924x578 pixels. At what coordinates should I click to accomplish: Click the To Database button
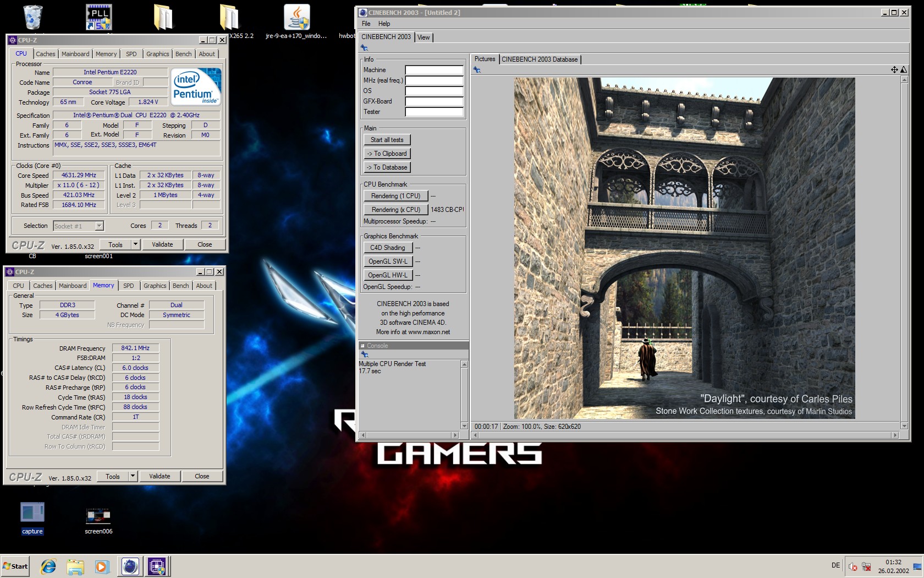[387, 167]
